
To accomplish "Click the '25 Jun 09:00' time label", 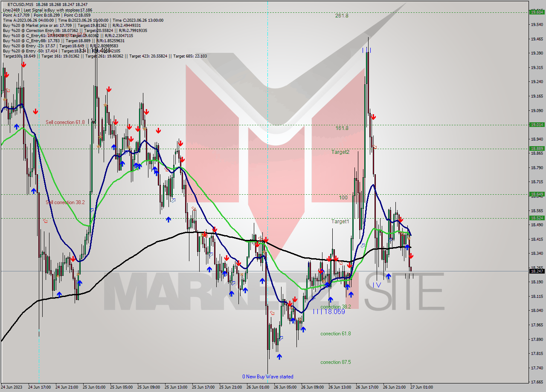I will (x=148, y=387).
